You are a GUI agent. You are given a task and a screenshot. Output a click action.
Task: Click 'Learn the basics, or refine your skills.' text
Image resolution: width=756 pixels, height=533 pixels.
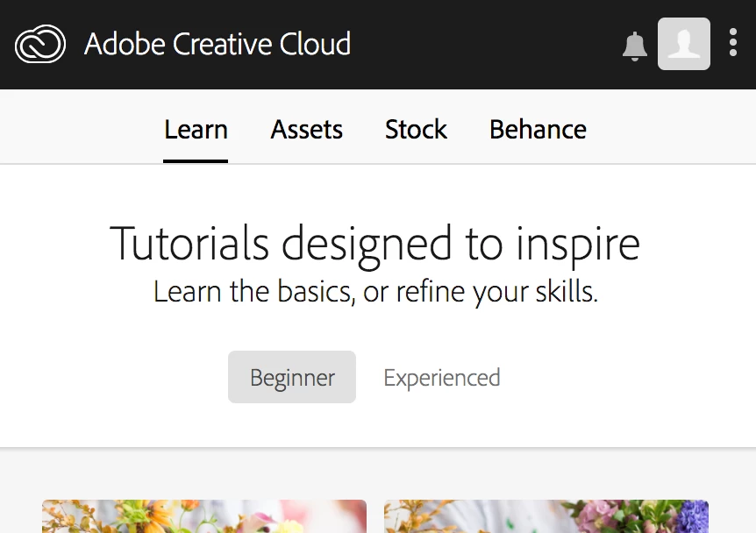click(x=375, y=292)
